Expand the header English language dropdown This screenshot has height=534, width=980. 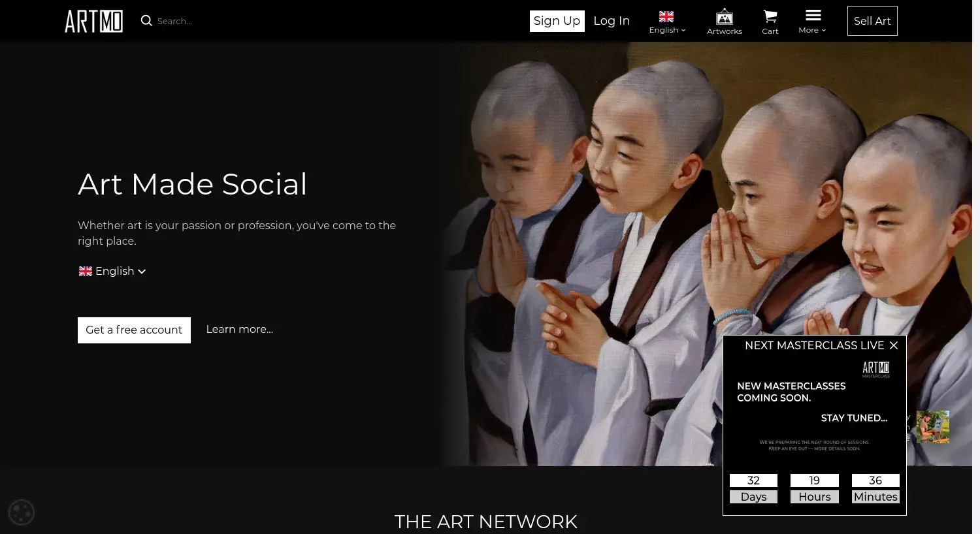[x=667, y=30]
